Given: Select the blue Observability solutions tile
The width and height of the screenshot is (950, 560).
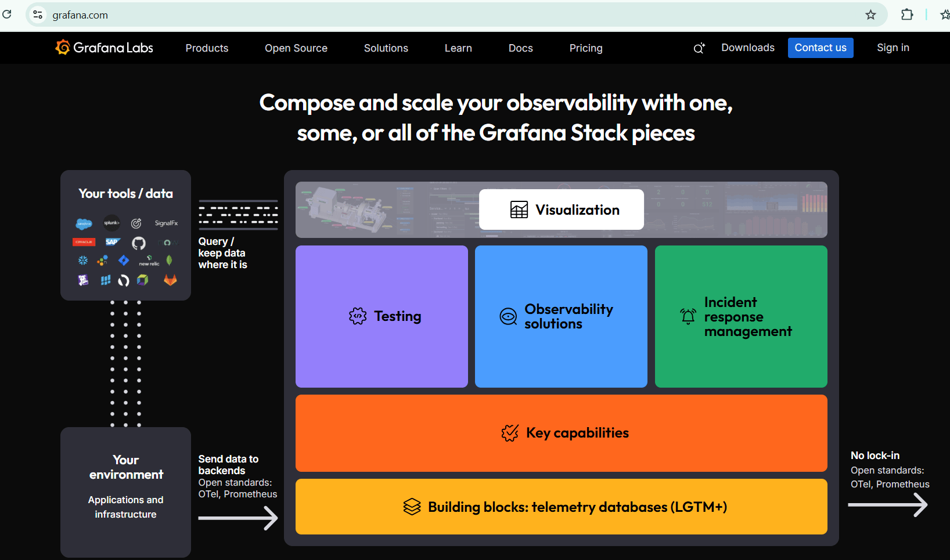Looking at the screenshot, I should coord(561,316).
